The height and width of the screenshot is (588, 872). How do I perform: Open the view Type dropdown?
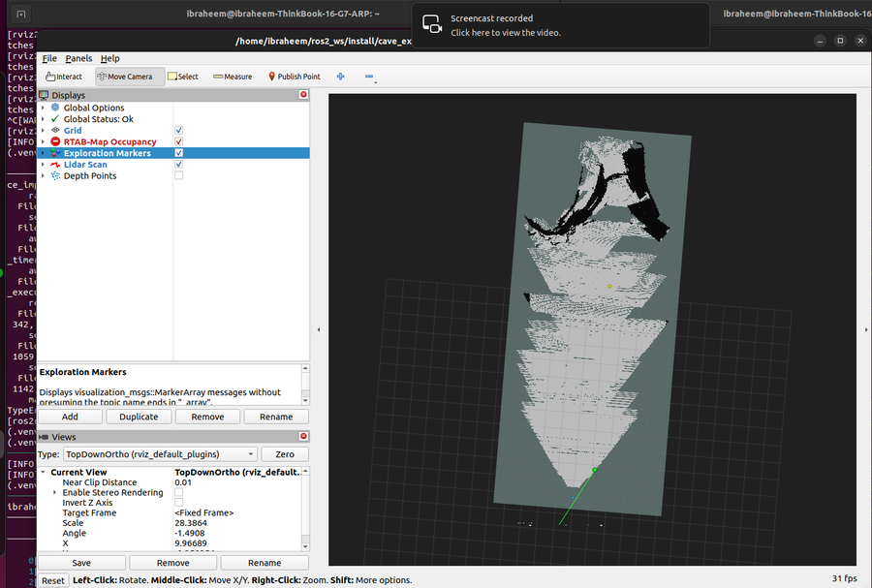160,454
